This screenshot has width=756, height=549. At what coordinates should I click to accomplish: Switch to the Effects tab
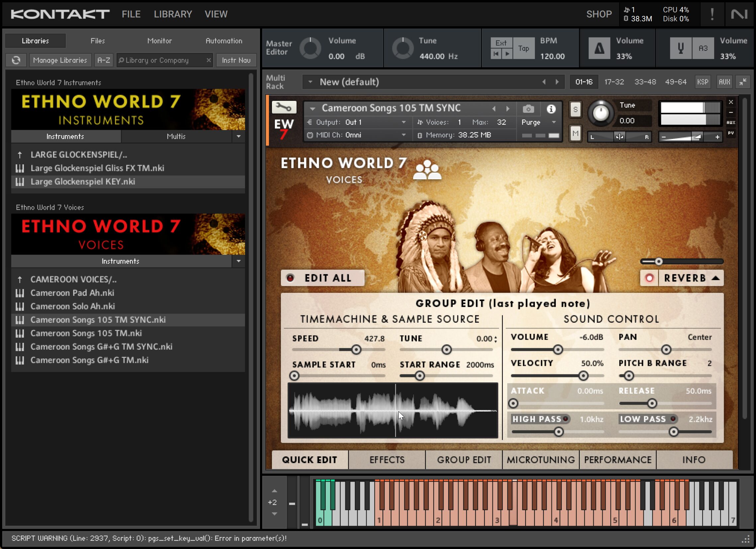pyautogui.click(x=387, y=460)
